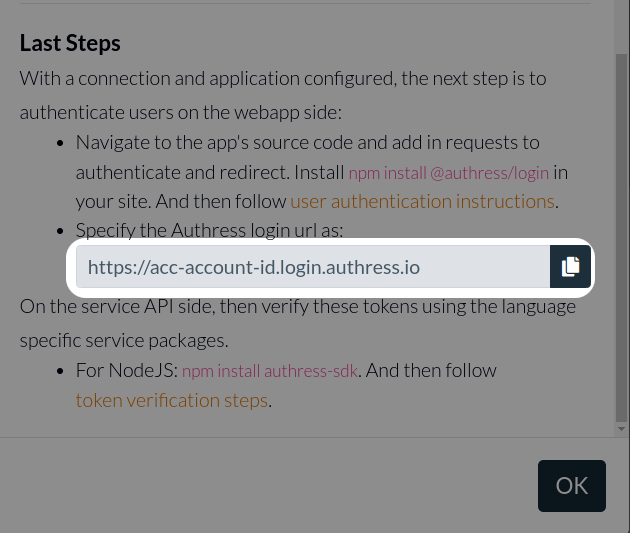
Task: Copy the Authress login URL
Action: pos(570,267)
